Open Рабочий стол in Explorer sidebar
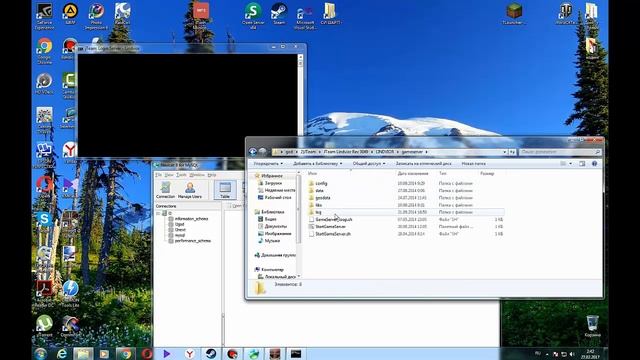This screenshot has width=640, height=360. click(275, 198)
